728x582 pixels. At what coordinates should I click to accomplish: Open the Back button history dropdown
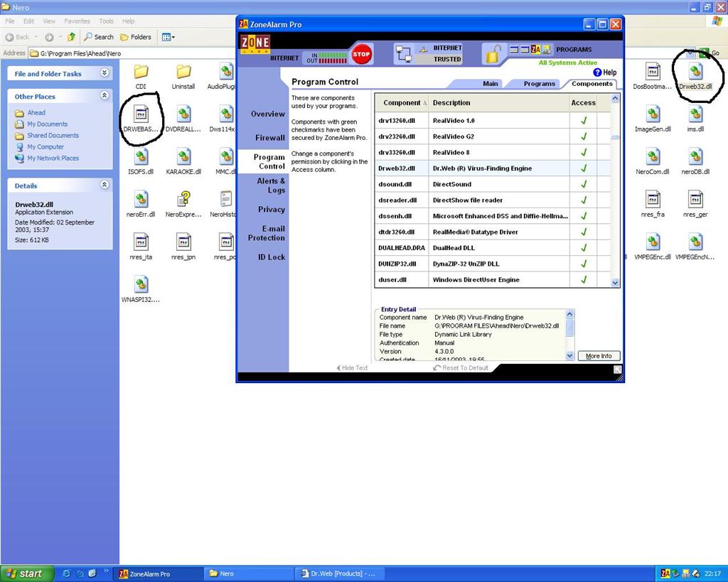pos(37,37)
